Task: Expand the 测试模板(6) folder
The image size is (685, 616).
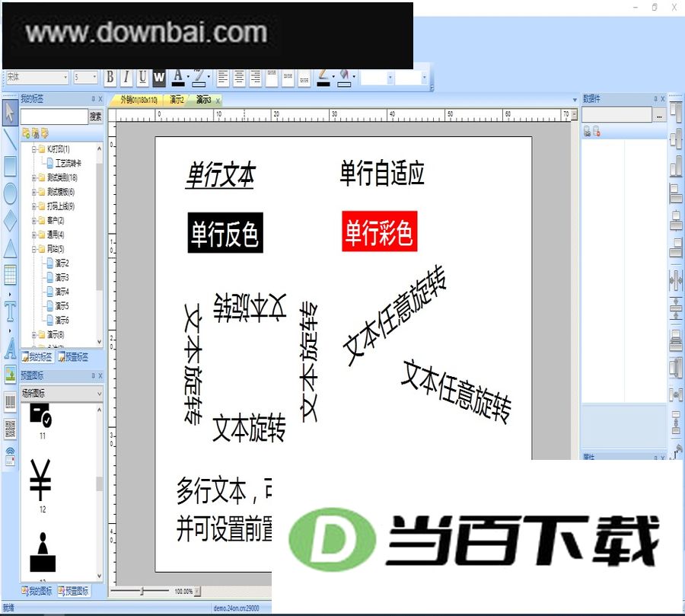Action: tap(34, 192)
